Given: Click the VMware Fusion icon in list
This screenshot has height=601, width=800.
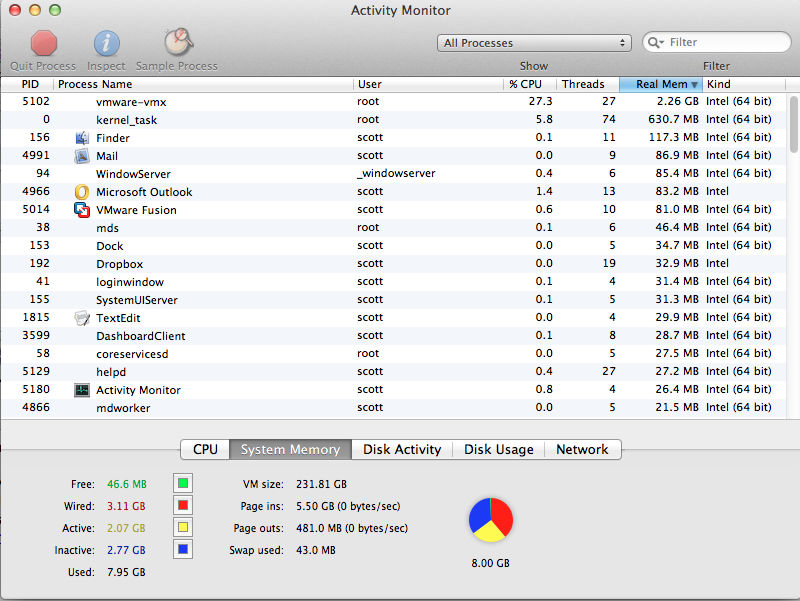Looking at the screenshot, I should [x=82, y=210].
